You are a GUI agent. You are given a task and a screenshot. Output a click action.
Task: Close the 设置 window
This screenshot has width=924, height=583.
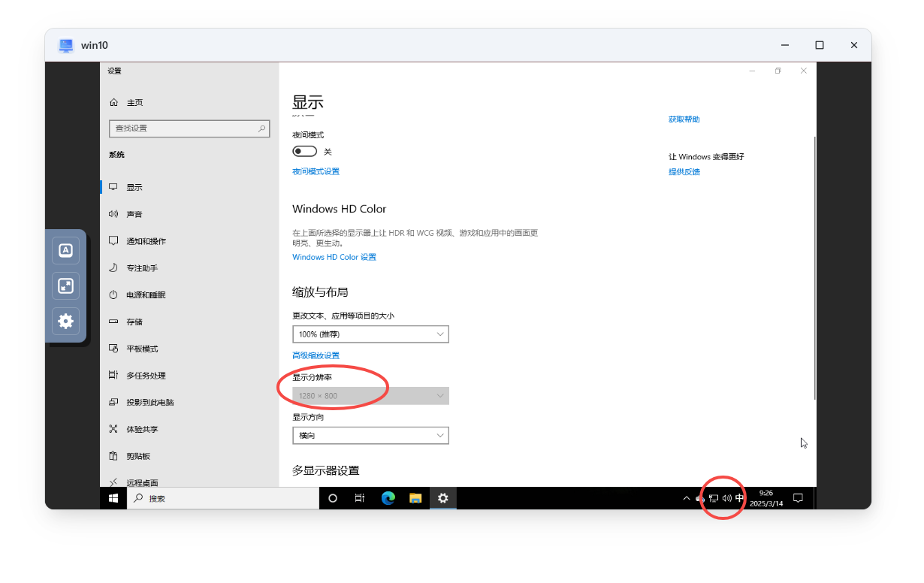click(803, 71)
